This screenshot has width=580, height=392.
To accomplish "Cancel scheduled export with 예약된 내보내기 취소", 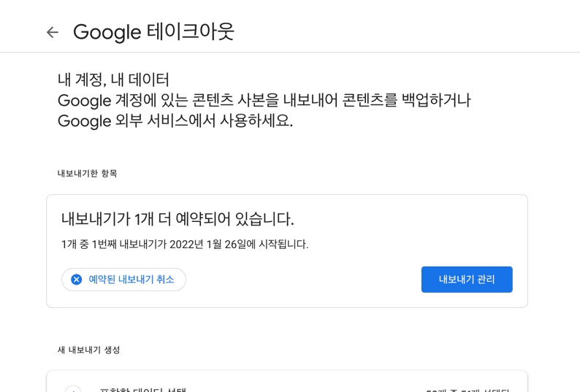I will [x=123, y=280].
